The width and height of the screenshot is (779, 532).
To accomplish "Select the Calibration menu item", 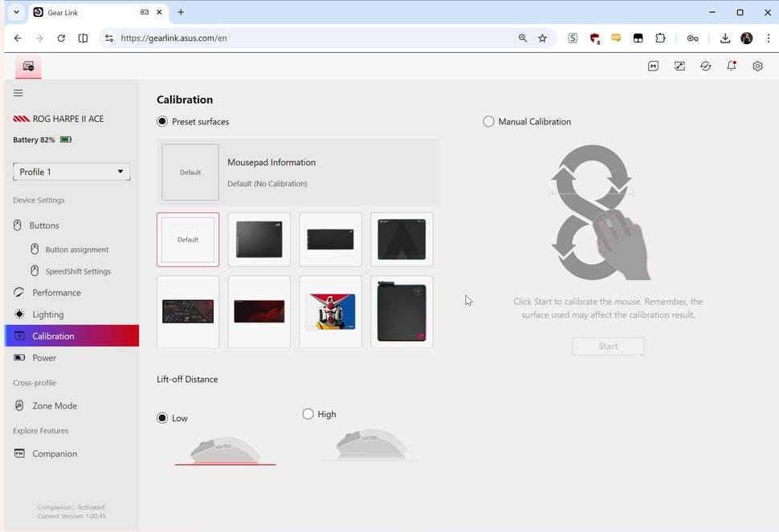I will tap(71, 336).
